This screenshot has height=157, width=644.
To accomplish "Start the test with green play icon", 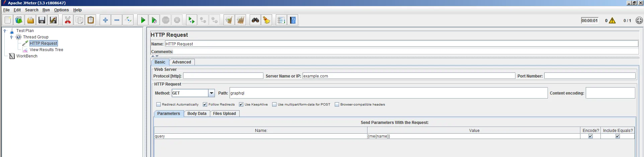I will (143, 20).
